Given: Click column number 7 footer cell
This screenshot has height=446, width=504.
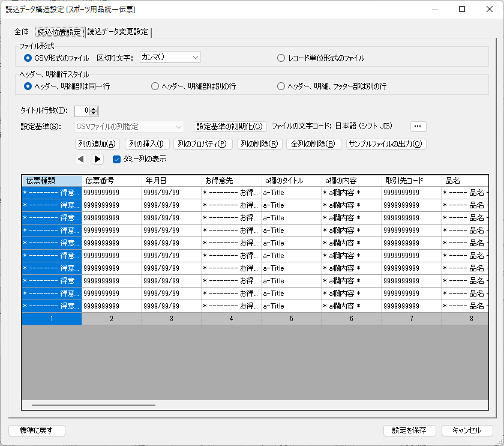Looking at the screenshot, I should click(412, 319).
